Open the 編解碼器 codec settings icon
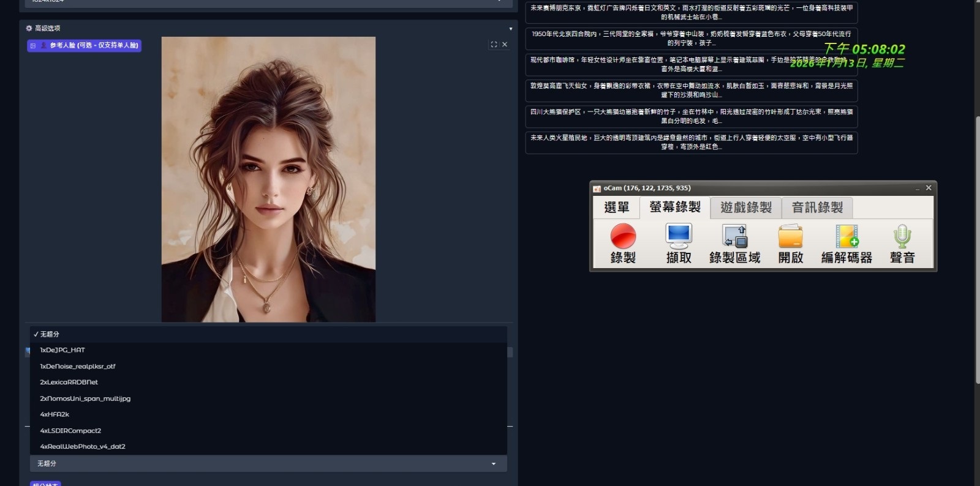This screenshot has height=486, width=980. tap(846, 243)
